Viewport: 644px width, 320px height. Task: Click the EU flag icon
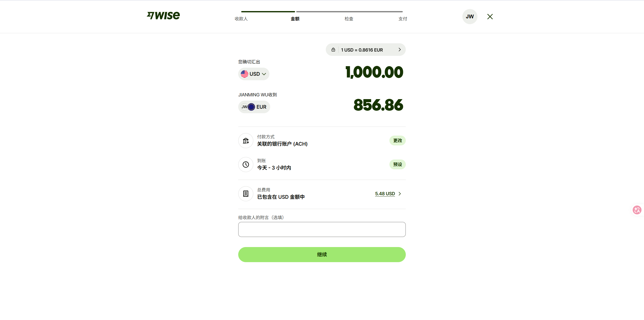(251, 107)
